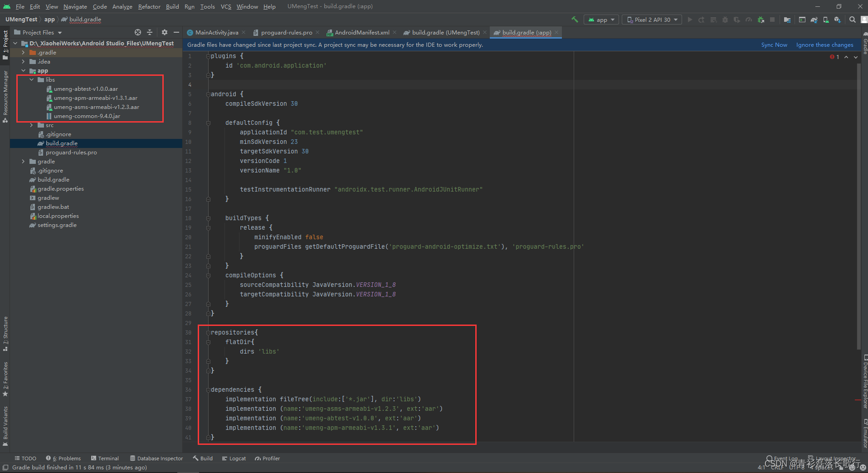This screenshot has width=868, height=473.
Task: Open the Refactor menu
Action: coord(149,6)
